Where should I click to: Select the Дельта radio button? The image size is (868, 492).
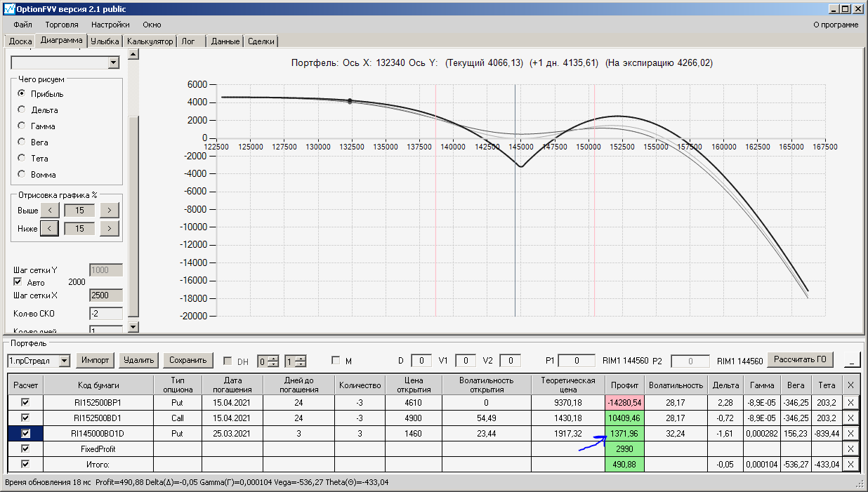[x=22, y=109]
